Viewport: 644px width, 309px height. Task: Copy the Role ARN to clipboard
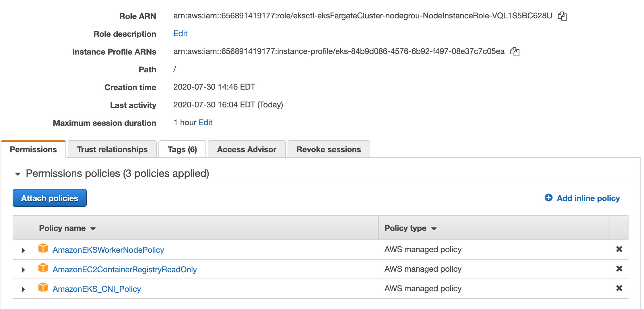563,16
